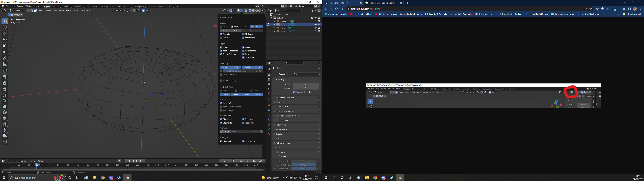The height and width of the screenshot is (181, 644).
Task: Click the Crease button in mesh tools
Action: [225, 94]
